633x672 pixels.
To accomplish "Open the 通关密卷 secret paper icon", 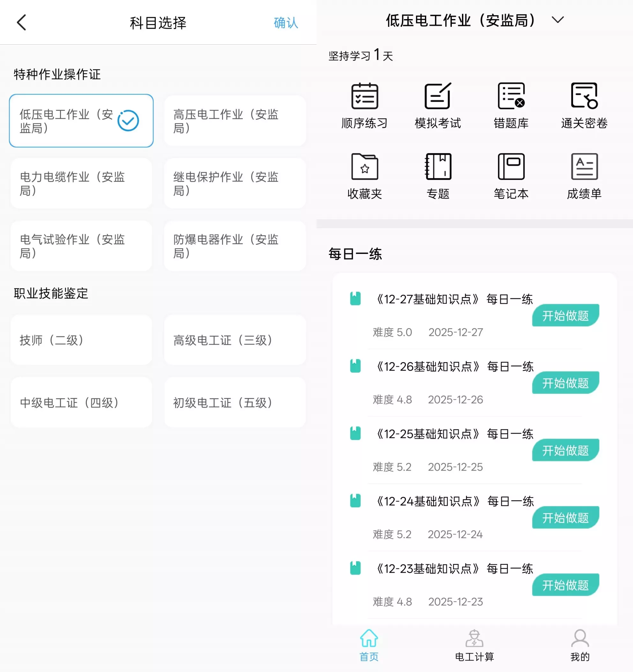I will pyautogui.click(x=584, y=105).
